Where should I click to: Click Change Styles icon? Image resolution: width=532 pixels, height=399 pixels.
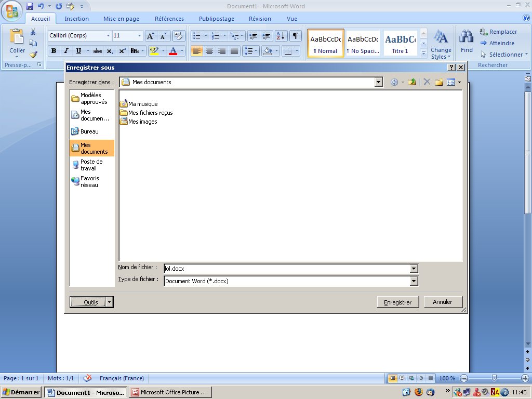(441, 37)
